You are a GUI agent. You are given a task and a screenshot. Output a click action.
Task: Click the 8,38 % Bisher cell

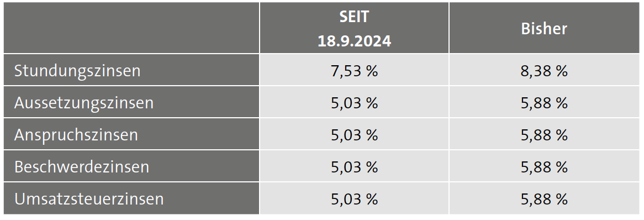click(544, 70)
